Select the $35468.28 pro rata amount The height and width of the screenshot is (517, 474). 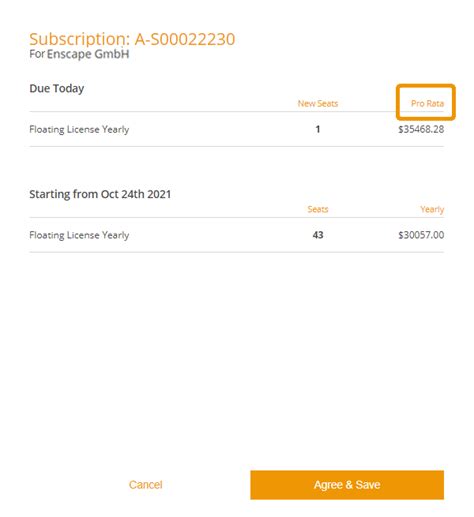point(421,129)
